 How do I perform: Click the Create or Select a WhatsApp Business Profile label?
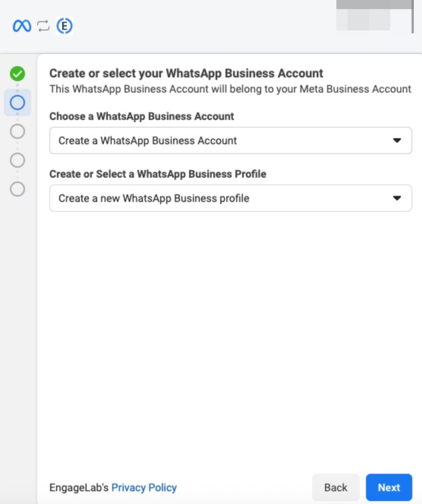tap(157, 174)
